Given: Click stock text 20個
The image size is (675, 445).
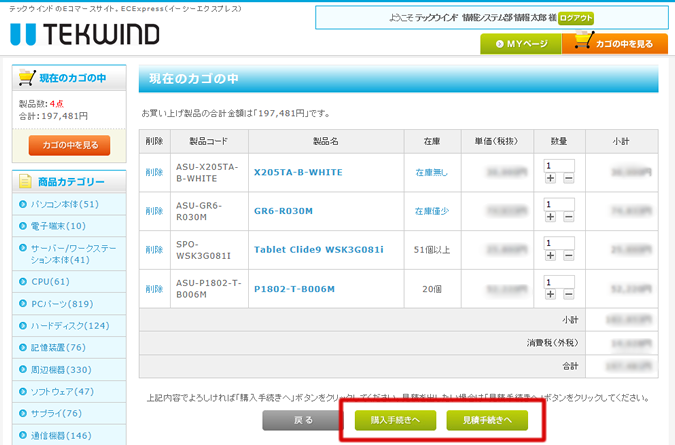Looking at the screenshot, I should pos(432,289).
